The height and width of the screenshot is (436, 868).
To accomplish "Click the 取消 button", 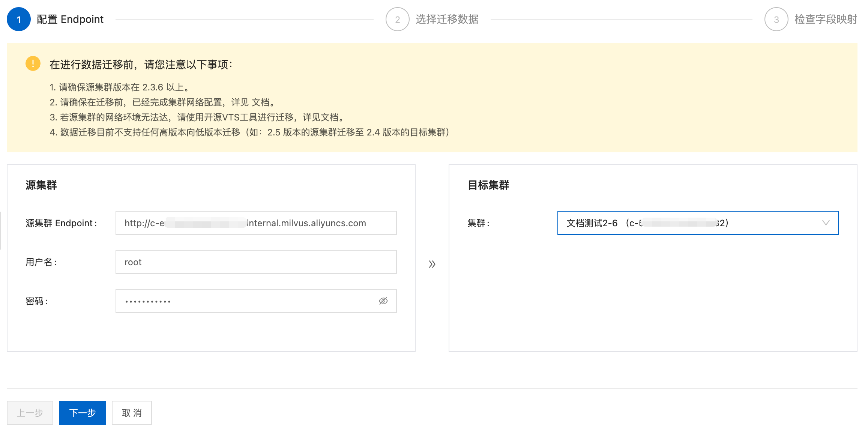I will pyautogui.click(x=132, y=413).
